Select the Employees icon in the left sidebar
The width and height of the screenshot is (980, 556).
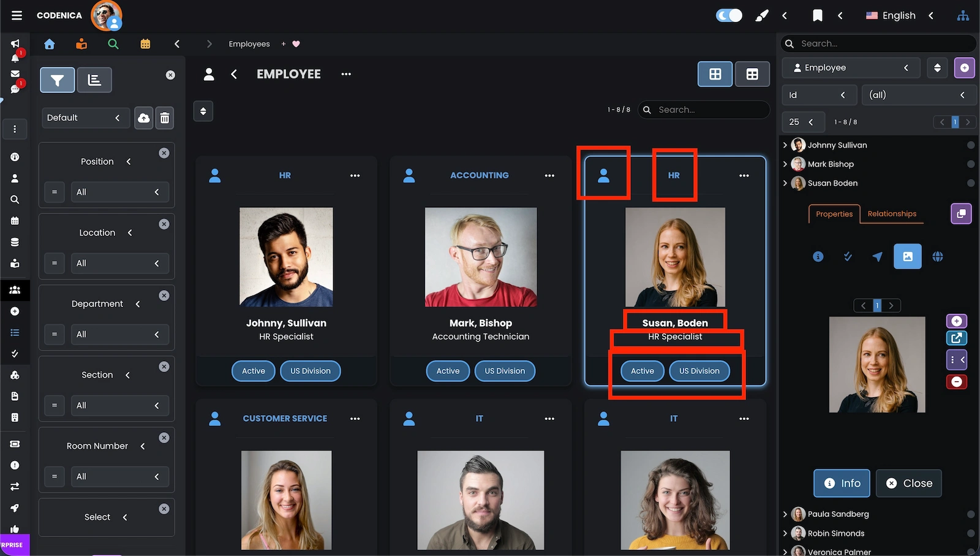click(15, 290)
